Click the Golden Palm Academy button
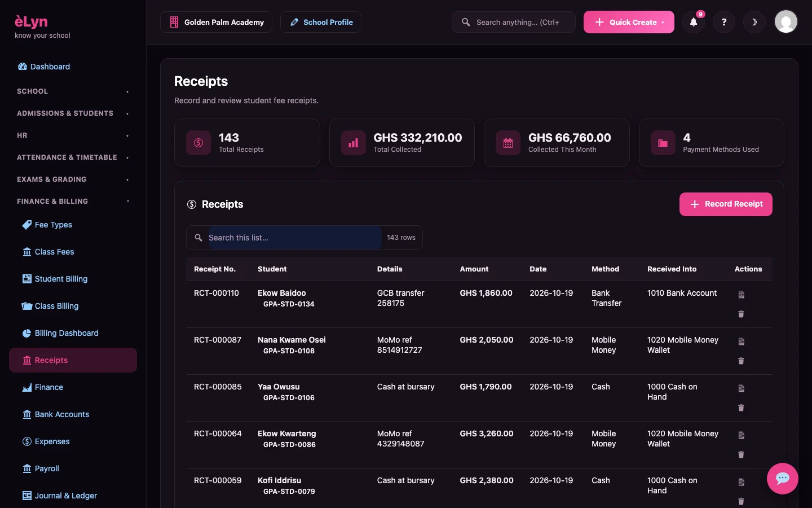812x508 pixels. [216, 22]
